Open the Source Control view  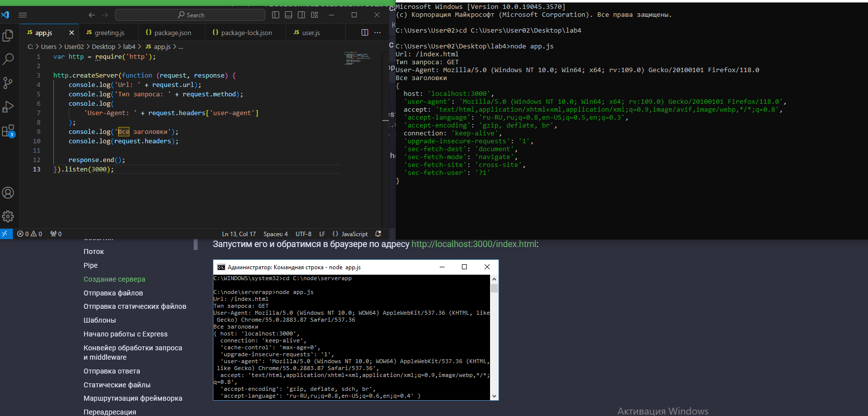8,83
